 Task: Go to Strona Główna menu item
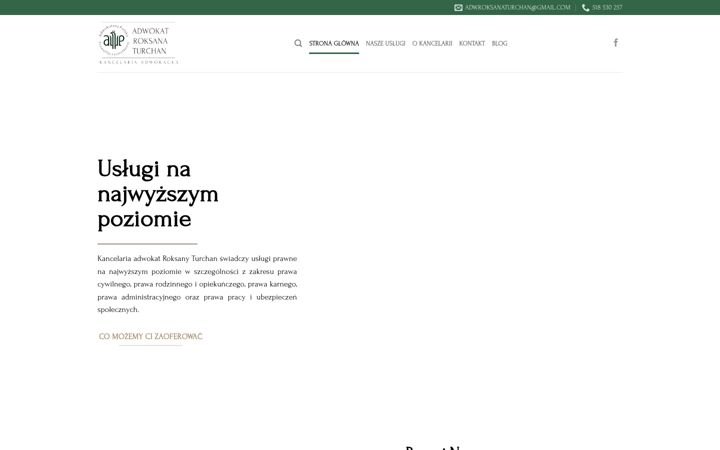coord(334,43)
